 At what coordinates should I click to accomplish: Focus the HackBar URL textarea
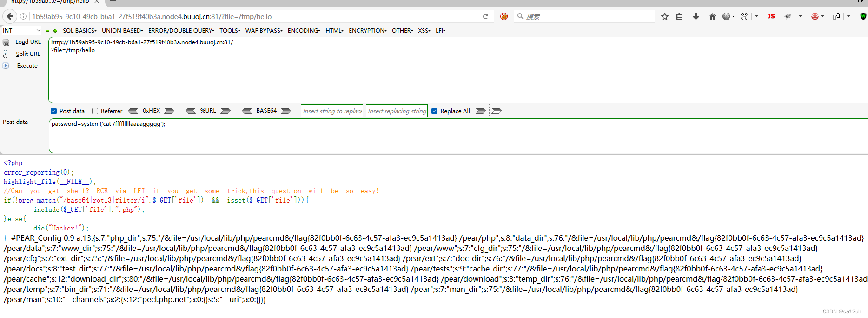click(x=458, y=70)
